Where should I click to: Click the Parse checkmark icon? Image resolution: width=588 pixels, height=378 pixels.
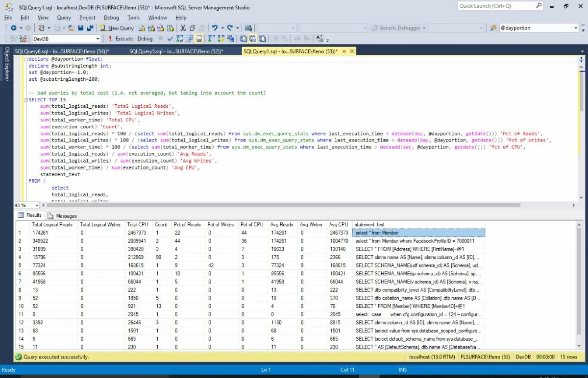170,38
